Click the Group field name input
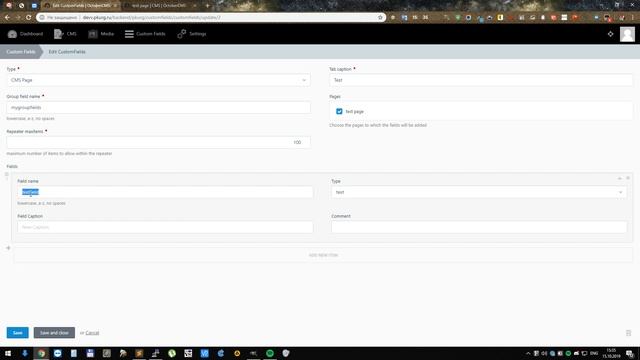Screen dimensions: 640x360 tap(158, 107)
